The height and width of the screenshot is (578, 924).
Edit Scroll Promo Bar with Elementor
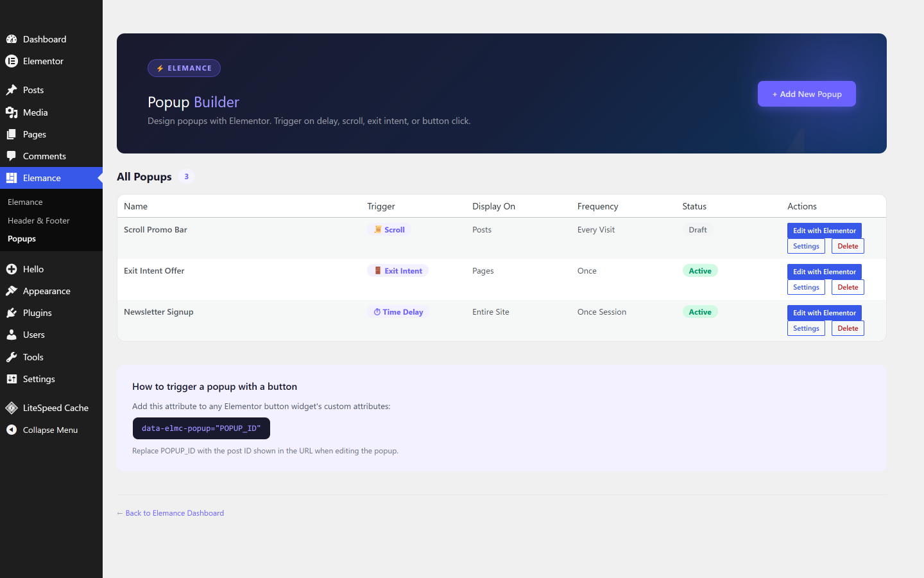[x=825, y=231]
